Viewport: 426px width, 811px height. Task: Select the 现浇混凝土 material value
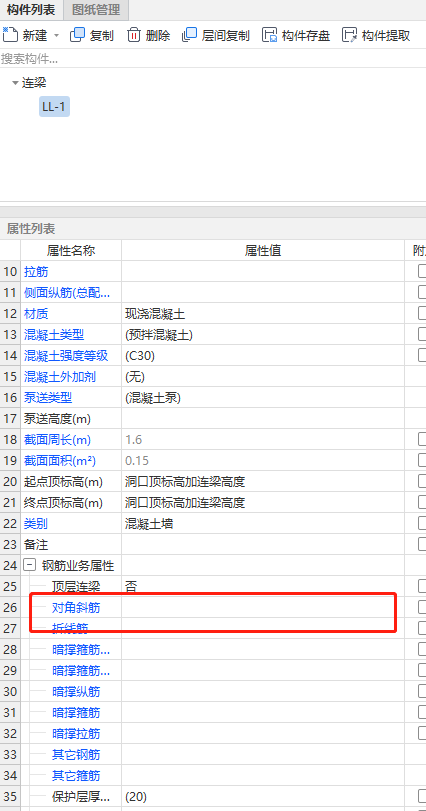point(155,313)
